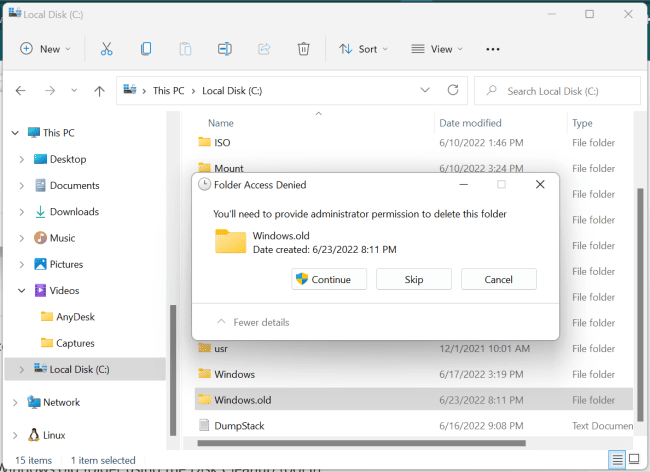Expand Local Disk (C:) in sidebar
This screenshot has width=650, height=472.
pyautogui.click(x=22, y=369)
